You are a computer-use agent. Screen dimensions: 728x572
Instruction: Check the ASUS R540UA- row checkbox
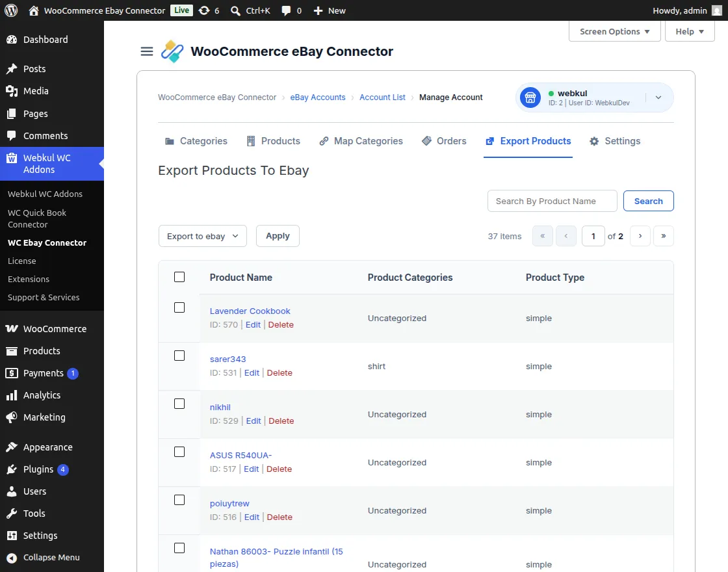[x=179, y=452]
